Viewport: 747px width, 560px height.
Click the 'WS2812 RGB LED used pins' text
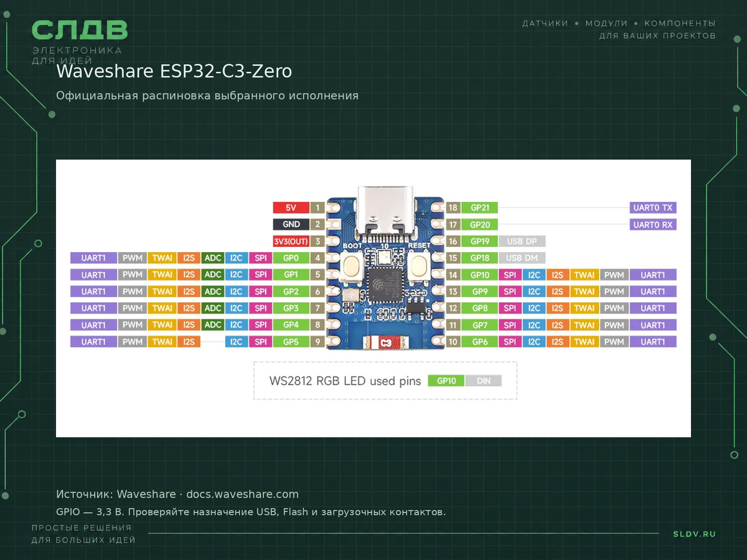(x=345, y=381)
